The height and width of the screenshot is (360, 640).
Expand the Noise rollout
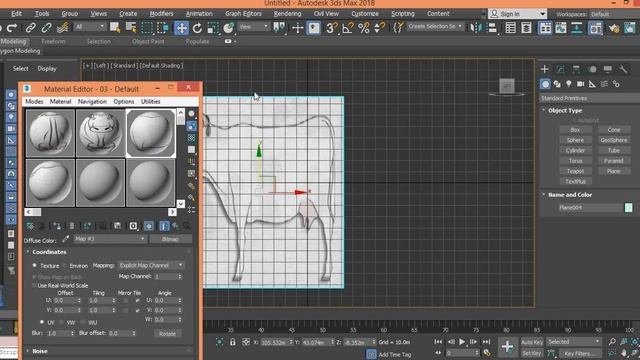coord(40,351)
